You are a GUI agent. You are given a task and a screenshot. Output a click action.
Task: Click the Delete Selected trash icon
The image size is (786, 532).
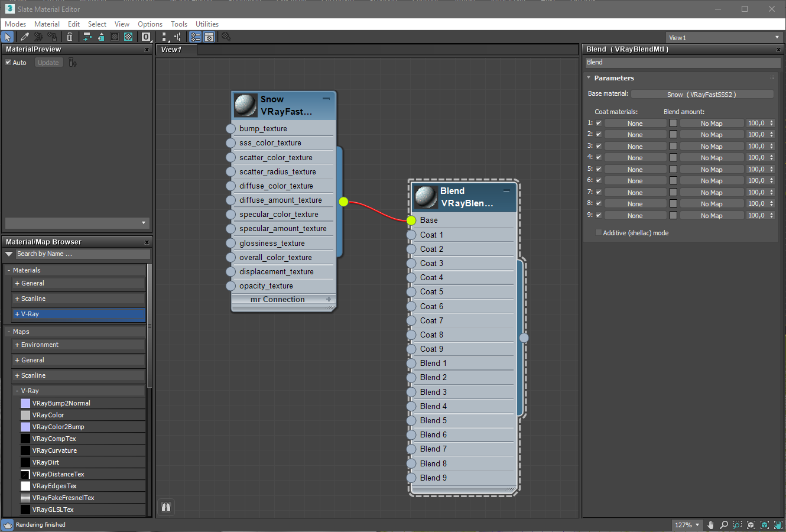point(69,37)
